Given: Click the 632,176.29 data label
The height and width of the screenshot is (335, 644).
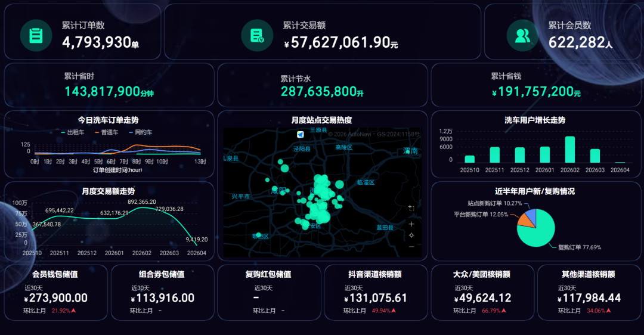Looking at the screenshot, I should [114, 213].
